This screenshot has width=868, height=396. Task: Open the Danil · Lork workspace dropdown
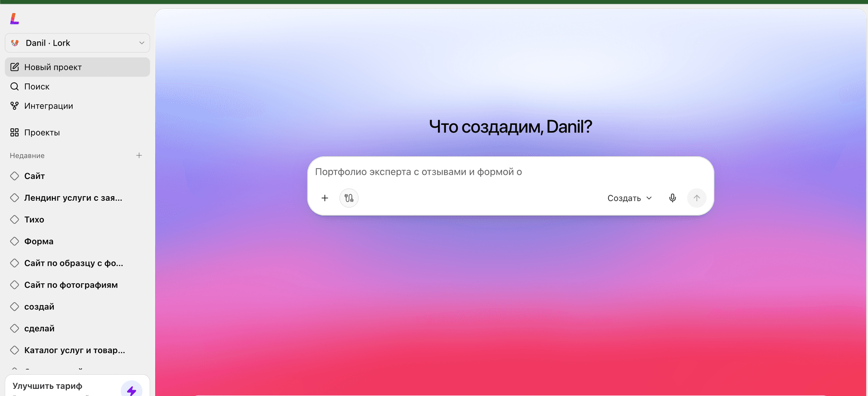tap(77, 43)
